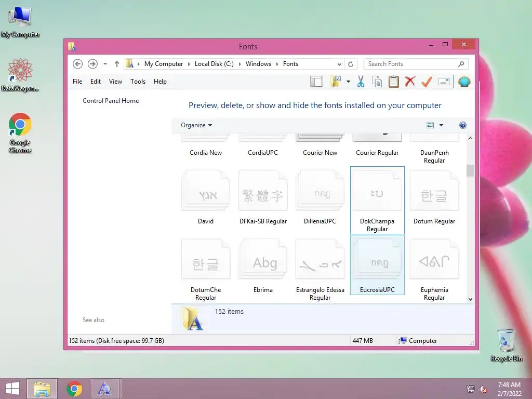The width and height of the screenshot is (532, 399).
Task: Refresh the Fonts folder view
Action: click(351, 64)
